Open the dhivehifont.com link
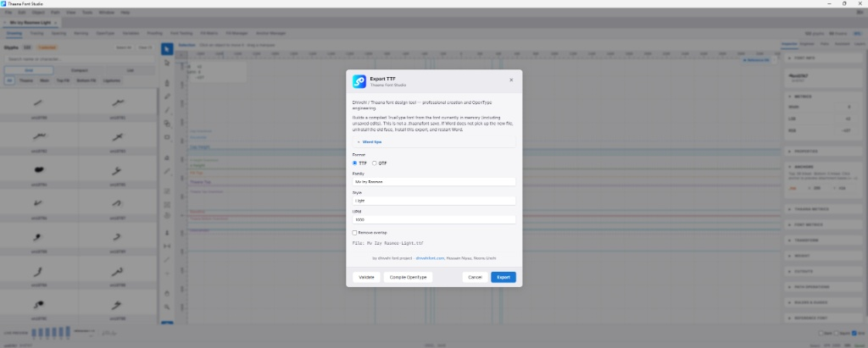This screenshot has width=868, height=348. pyautogui.click(x=430, y=257)
